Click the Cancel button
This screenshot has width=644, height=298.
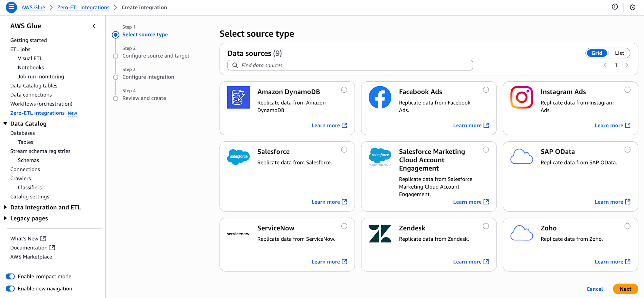click(x=594, y=289)
